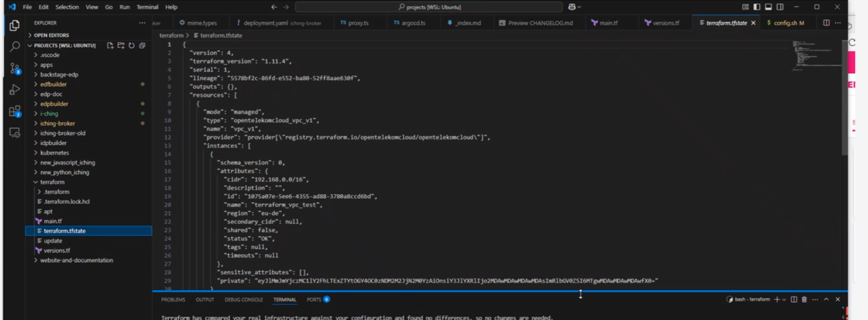Refresh the Projects explorer

[131, 45]
